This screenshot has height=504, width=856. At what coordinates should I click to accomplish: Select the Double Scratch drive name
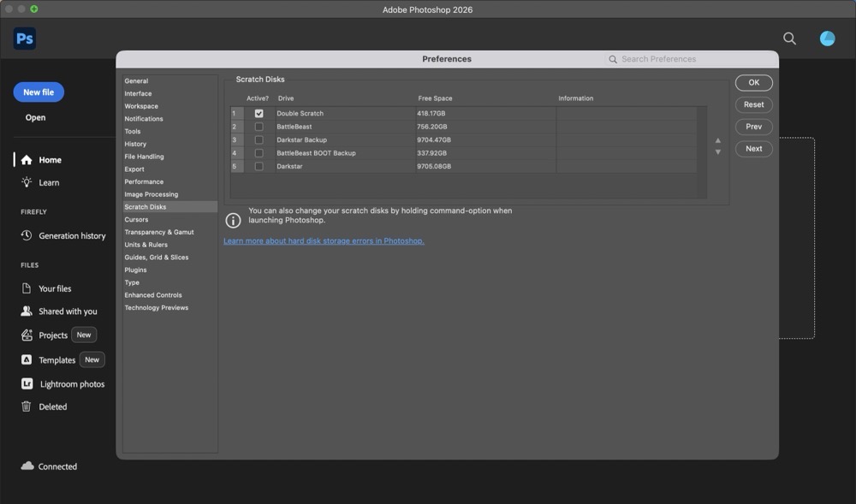300,114
